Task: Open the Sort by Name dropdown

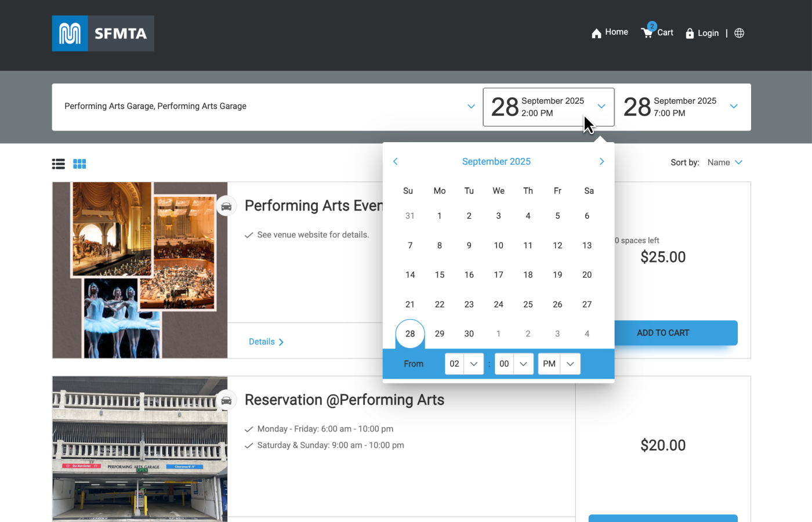Action: point(724,162)
